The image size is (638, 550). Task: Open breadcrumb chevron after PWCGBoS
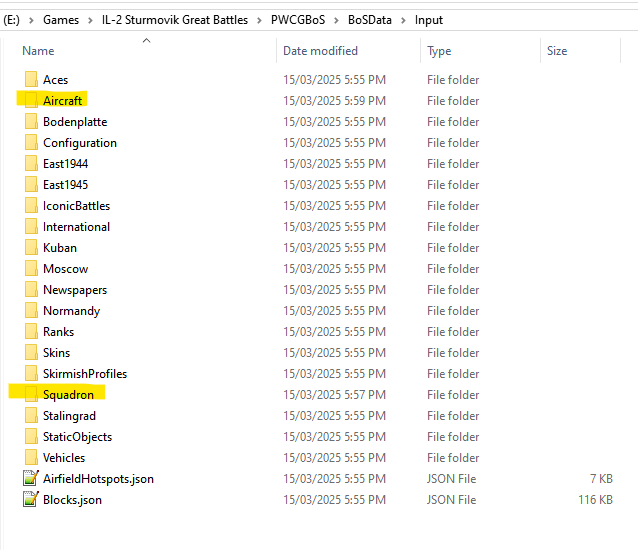336,20
